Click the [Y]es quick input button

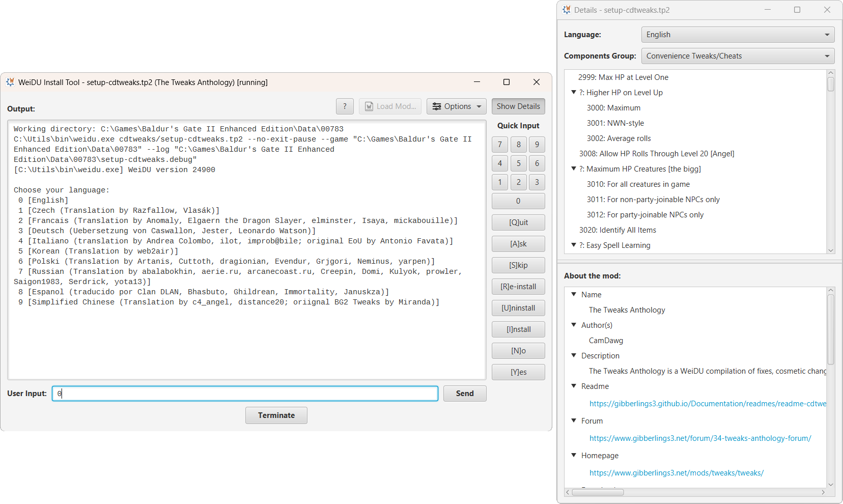518,372
